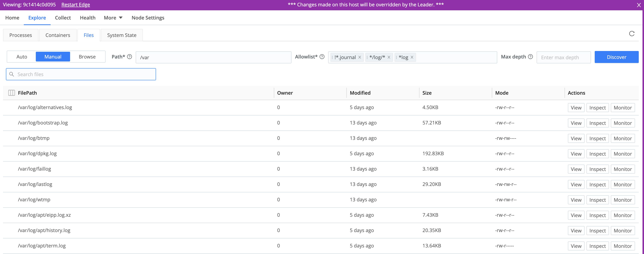The width and height of the screenshot is (644, 254).
Task: Select the /var/log/apt/history.log path
Action: pyautogui.click(x=44, y=230)
